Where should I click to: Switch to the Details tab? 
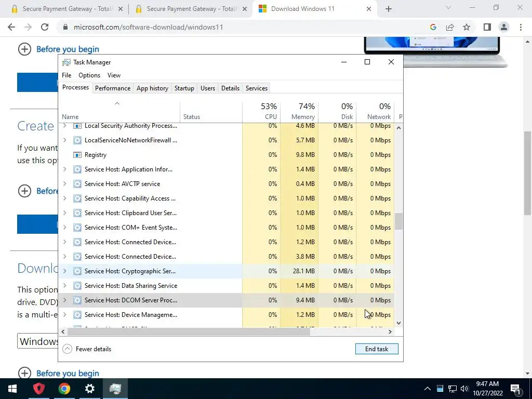(230, 88)
